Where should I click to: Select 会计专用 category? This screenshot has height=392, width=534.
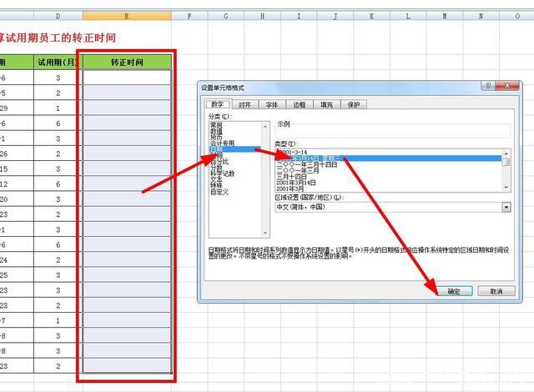223,143
